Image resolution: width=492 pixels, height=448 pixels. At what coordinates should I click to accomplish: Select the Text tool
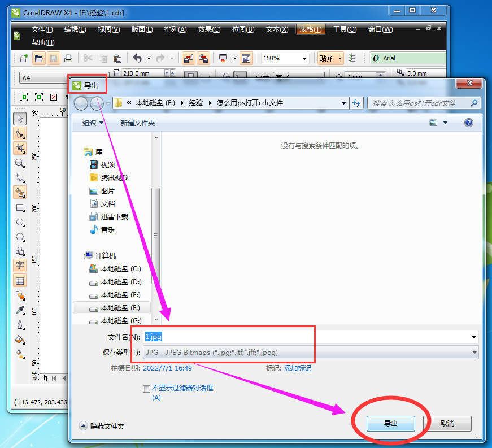20,266
